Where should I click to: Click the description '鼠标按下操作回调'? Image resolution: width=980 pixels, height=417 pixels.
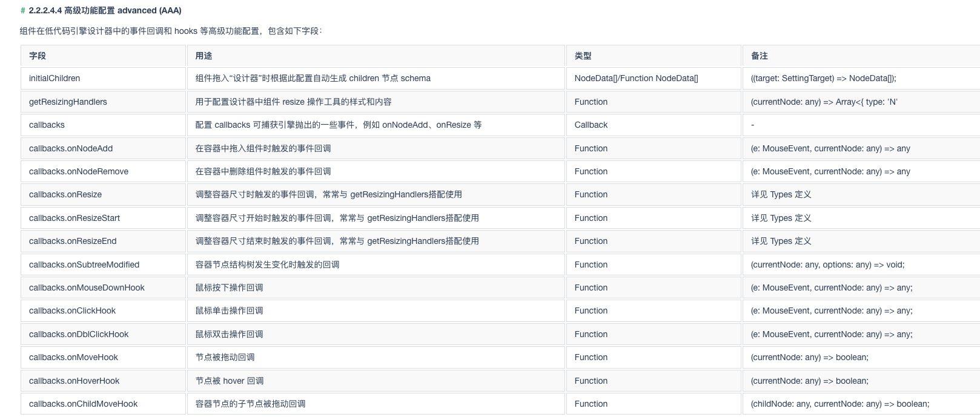point(229,287)
